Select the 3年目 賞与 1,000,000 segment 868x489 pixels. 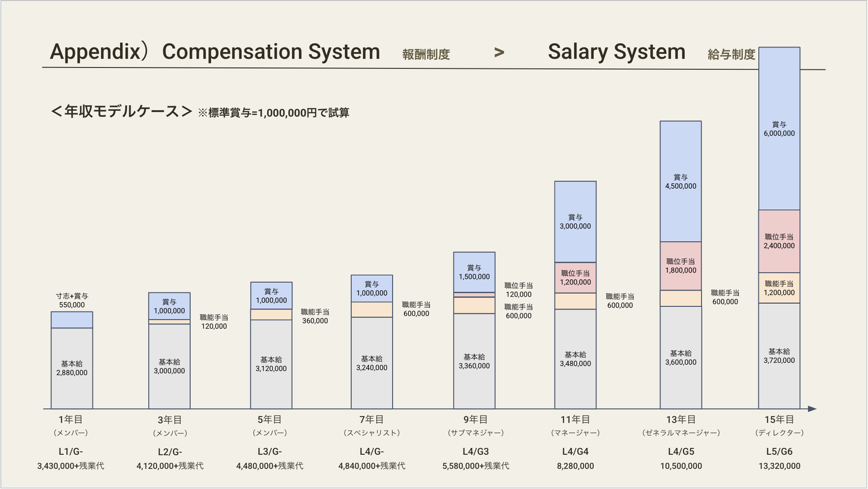point(169,306)
